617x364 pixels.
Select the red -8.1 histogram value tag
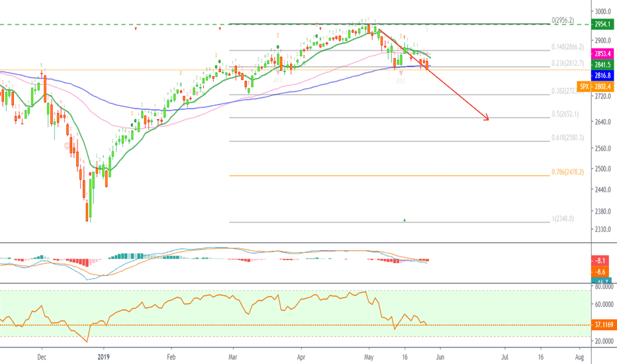[600, 261]
